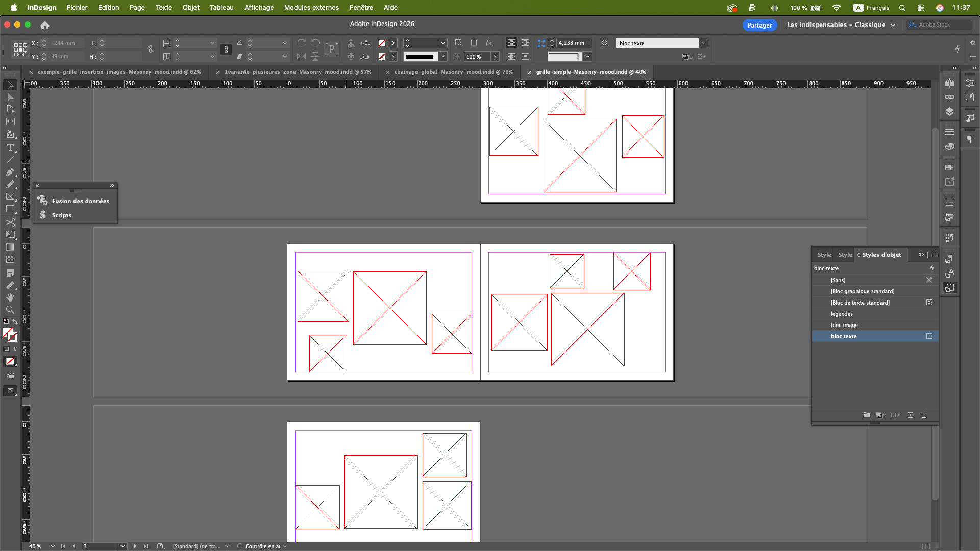Pick the Rectangle Frame tool
980x551 pixels.
[x=10, y=196]
